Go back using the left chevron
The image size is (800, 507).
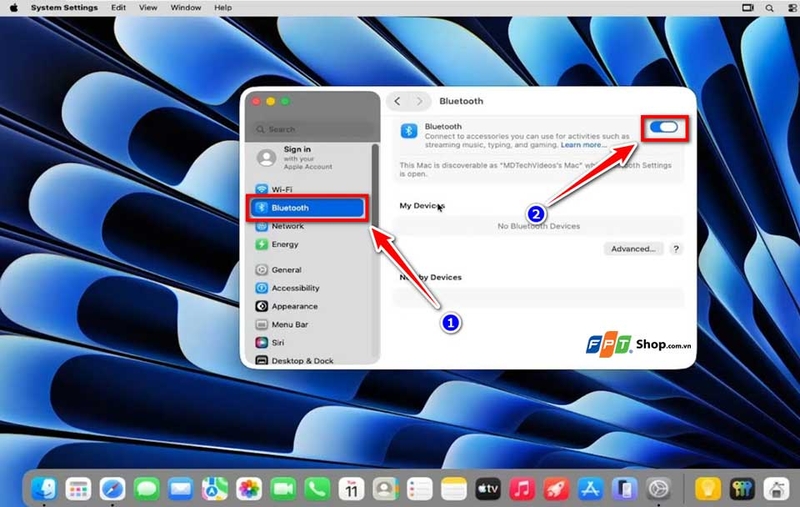tap(397, 101)
